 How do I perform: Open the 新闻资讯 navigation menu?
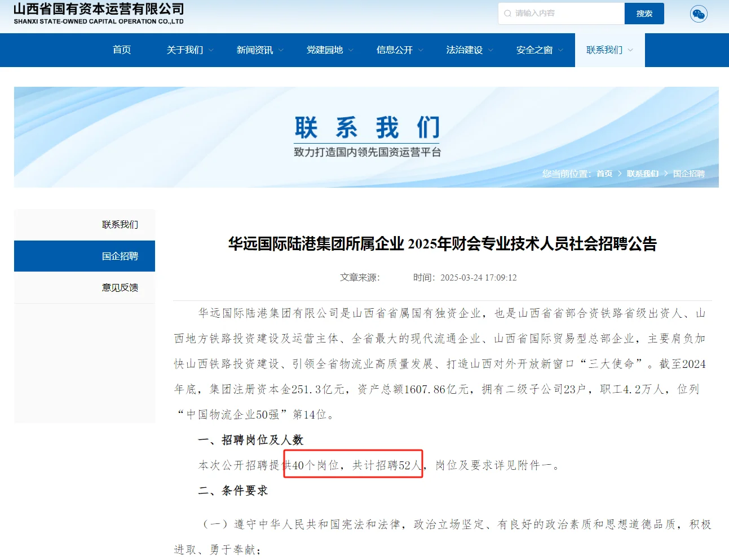pos(255,50)
